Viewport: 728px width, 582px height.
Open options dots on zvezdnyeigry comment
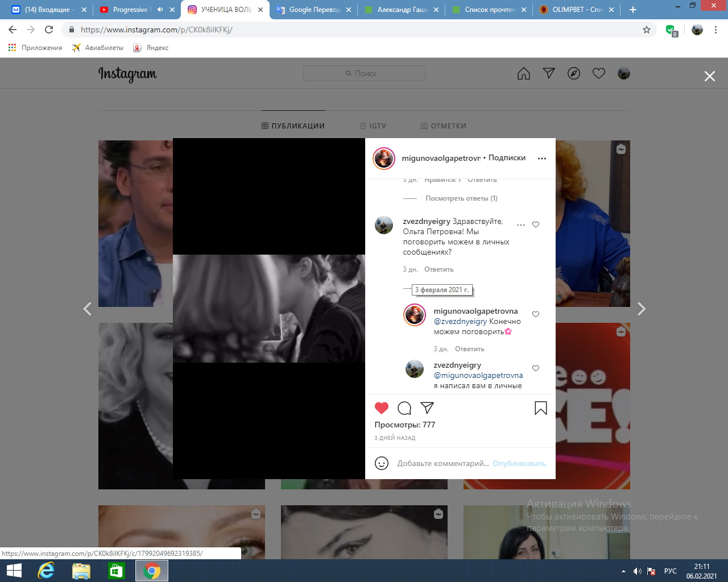tap(521, 225)
